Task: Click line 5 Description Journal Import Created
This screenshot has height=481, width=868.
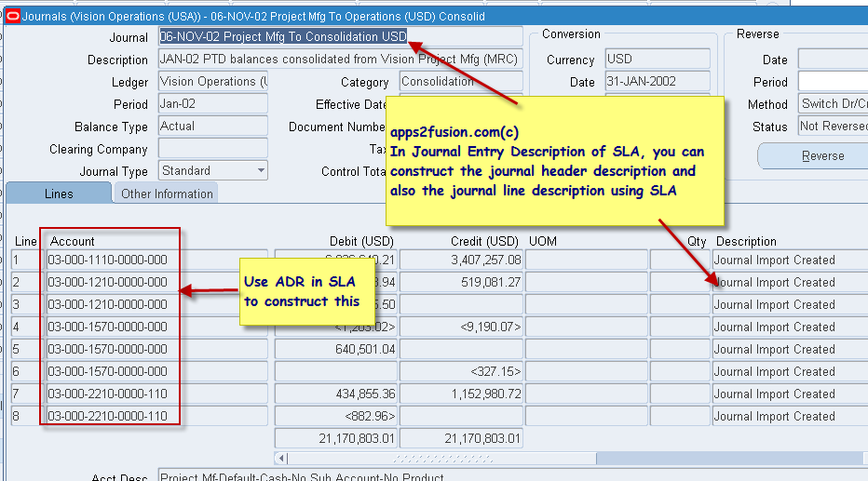Action: [790, 349]
